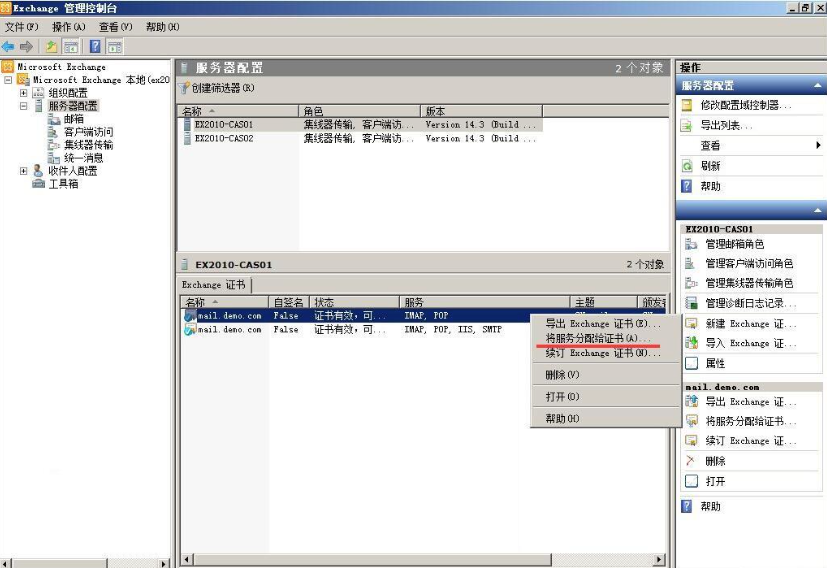Click the server icon beside EX2010-CAS02
Viewport: 827px width, 568px height.
click(x=187, y=138)
